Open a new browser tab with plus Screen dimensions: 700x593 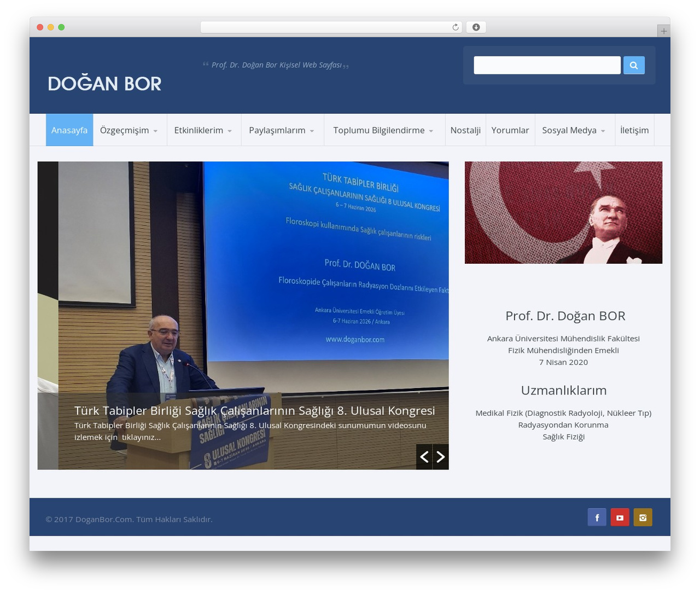pyautogui.click(x=664, y=31)
